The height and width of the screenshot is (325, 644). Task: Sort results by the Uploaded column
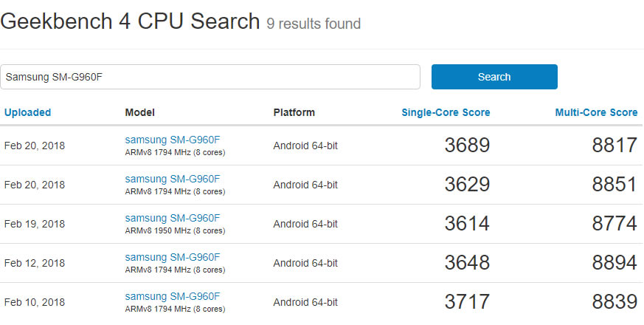(28, 113)
